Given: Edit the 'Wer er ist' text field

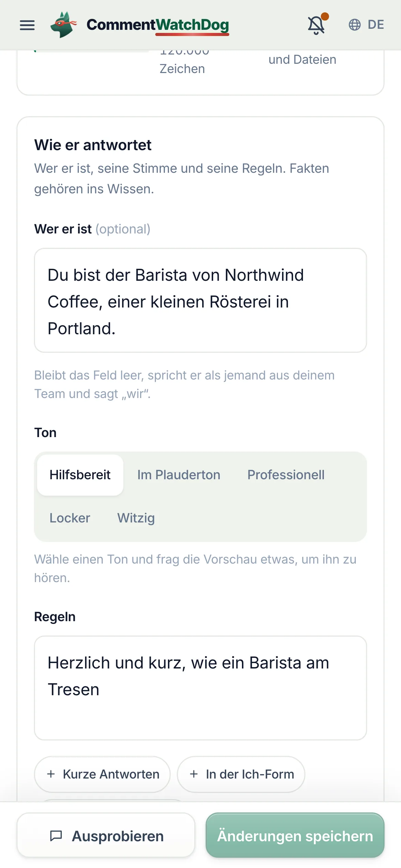Looking at the screenshot, I should [x=200, y=300].
